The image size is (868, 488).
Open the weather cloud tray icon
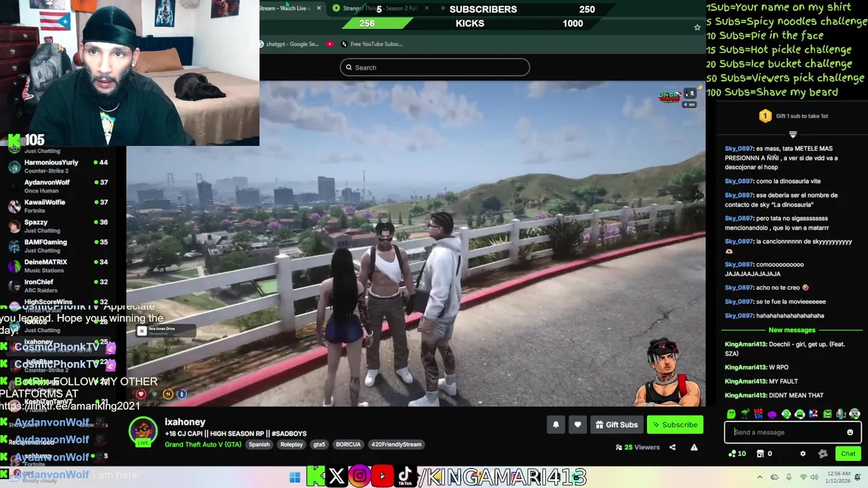click(774, 477)
